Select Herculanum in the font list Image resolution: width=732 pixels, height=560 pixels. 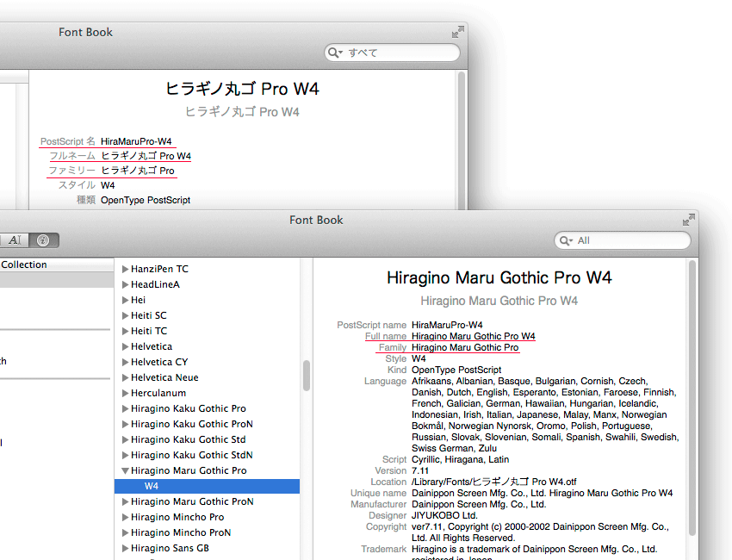160,393
